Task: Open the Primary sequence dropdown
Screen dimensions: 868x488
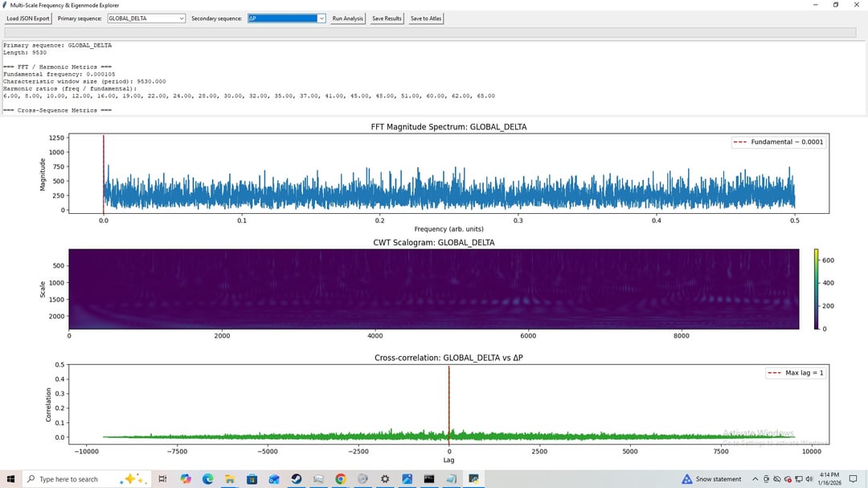Action: tap(145, 18)
